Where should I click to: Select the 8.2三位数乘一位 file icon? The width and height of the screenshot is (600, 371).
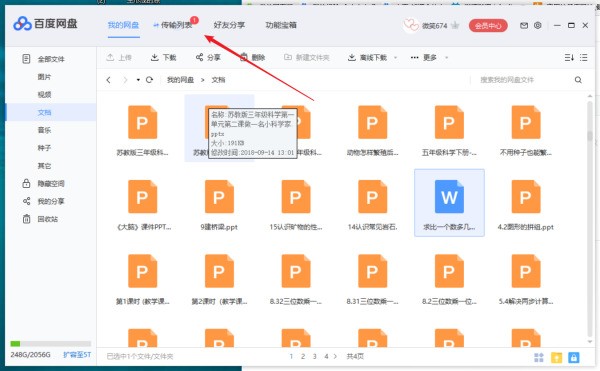449,271
